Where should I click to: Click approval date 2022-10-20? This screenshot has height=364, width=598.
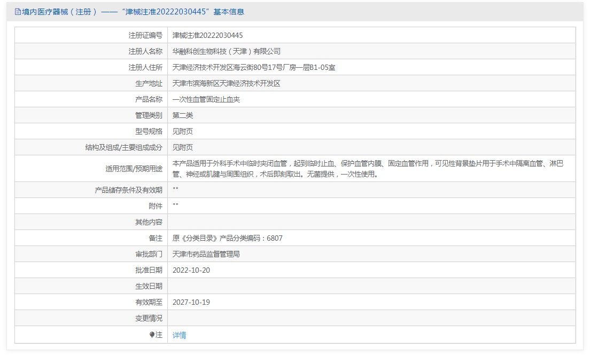point(191,270)
